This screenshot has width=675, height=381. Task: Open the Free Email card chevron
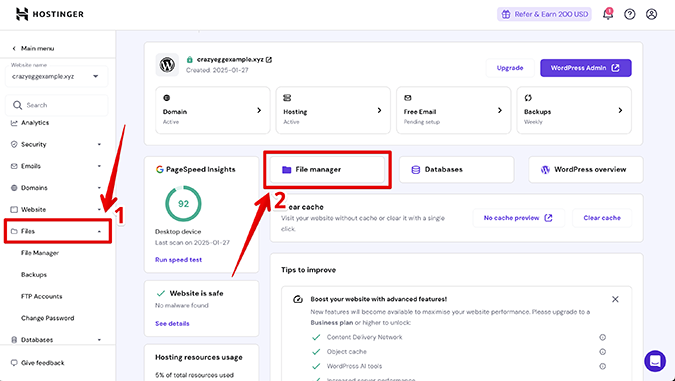point(500,111)
